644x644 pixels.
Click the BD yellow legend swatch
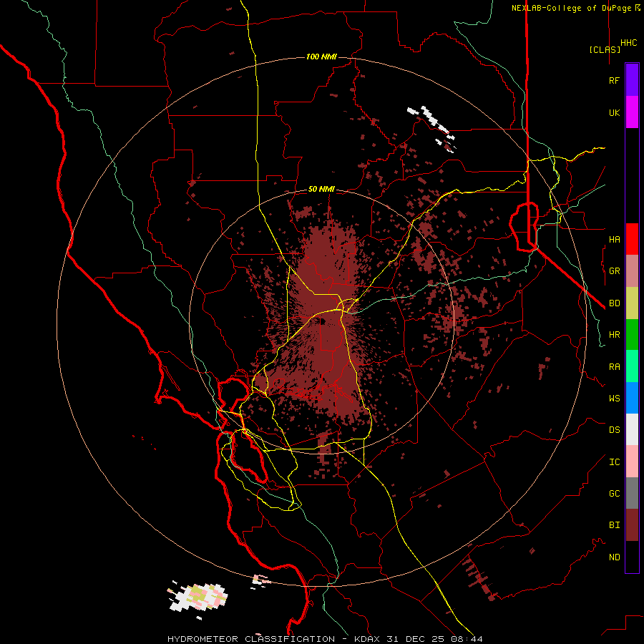click(x=632, y=303)
